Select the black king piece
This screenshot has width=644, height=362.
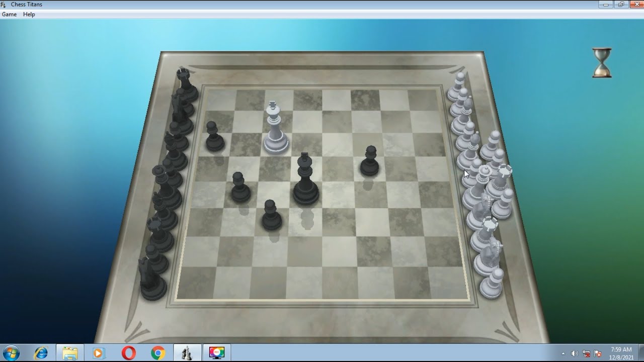coord(305,179)
